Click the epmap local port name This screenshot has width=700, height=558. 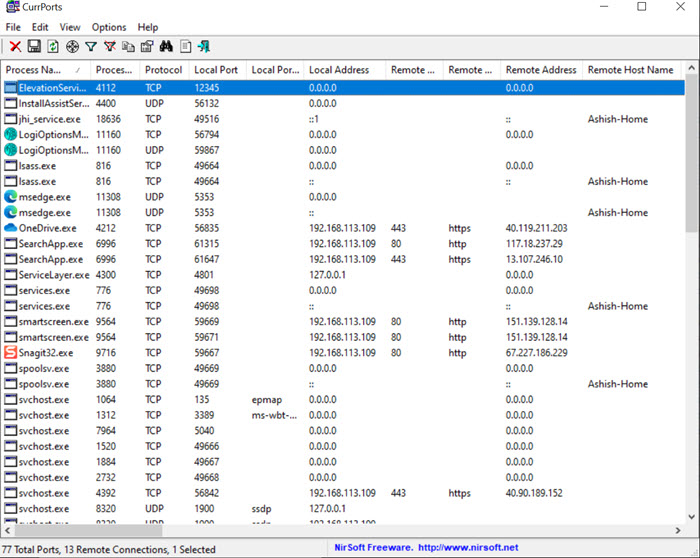coord(267,400)
